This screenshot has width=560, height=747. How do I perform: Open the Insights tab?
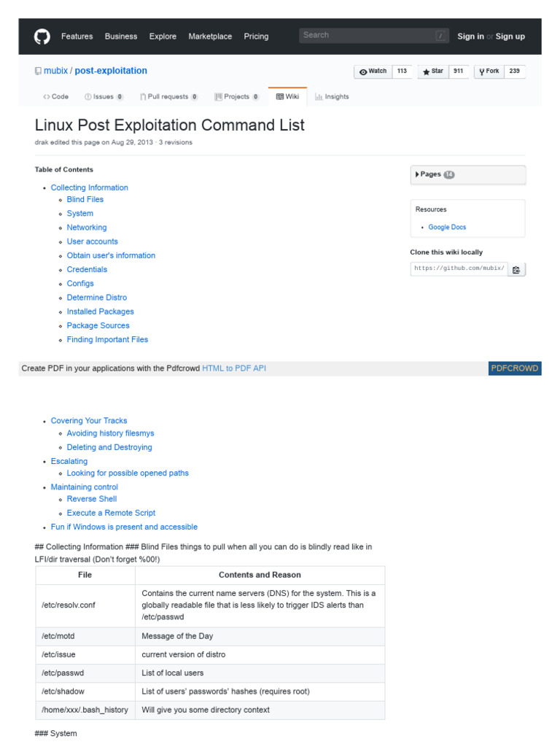click(332, 96)
